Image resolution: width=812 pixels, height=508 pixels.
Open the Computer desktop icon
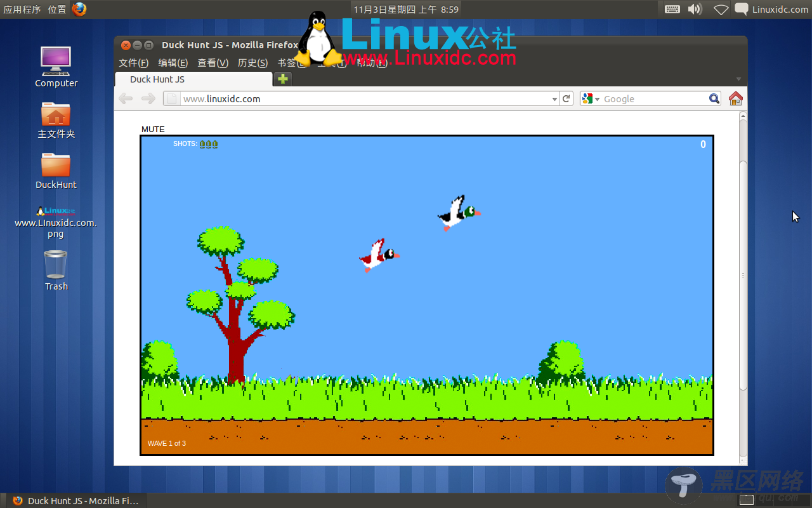click(x=56, y=67)
